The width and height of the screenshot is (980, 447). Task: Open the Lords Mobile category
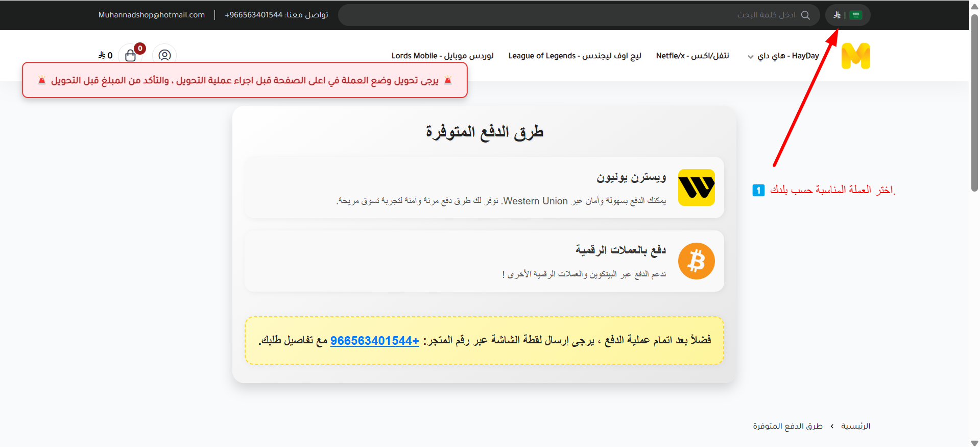pyautogui.click(x=442, y=56)
